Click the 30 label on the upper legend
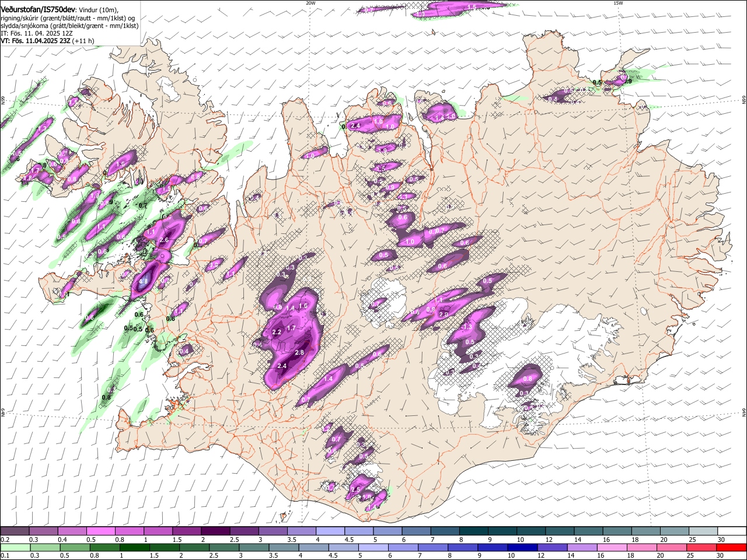Image resolution: width=747 pixels, height=560 pixels. (721, 540)
